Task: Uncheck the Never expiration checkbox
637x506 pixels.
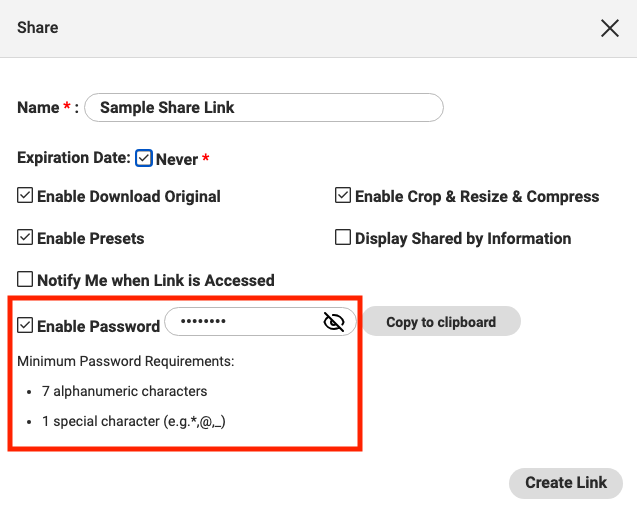Action: click(144, 158)
